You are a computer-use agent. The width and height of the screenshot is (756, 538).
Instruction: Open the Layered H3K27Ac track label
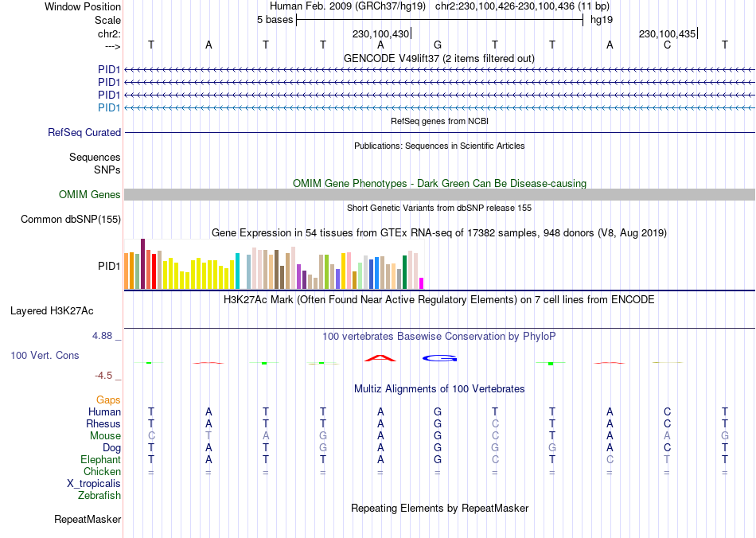pos(52,311)
